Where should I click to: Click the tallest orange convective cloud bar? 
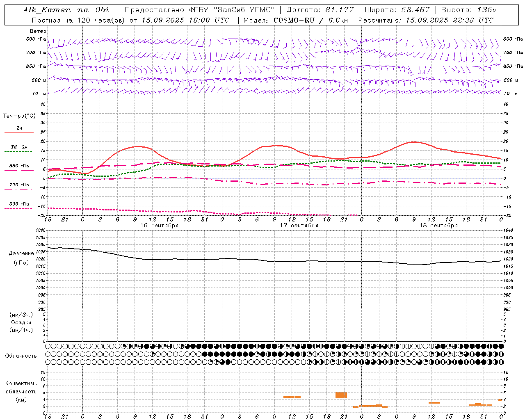(x=341, y=395)
